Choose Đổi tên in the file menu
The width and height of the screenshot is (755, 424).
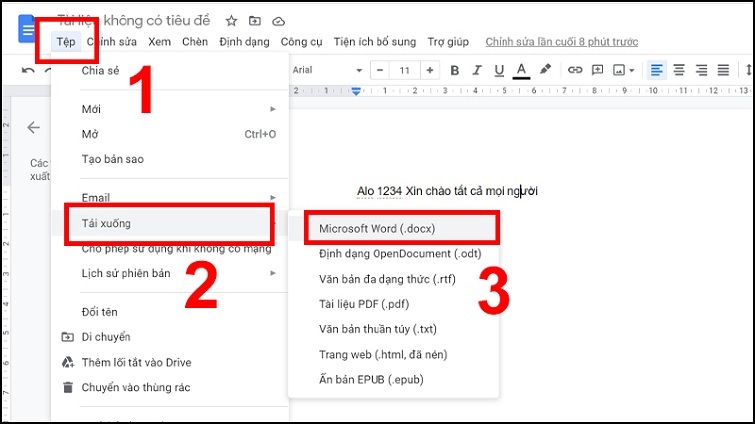coord(169,312)
